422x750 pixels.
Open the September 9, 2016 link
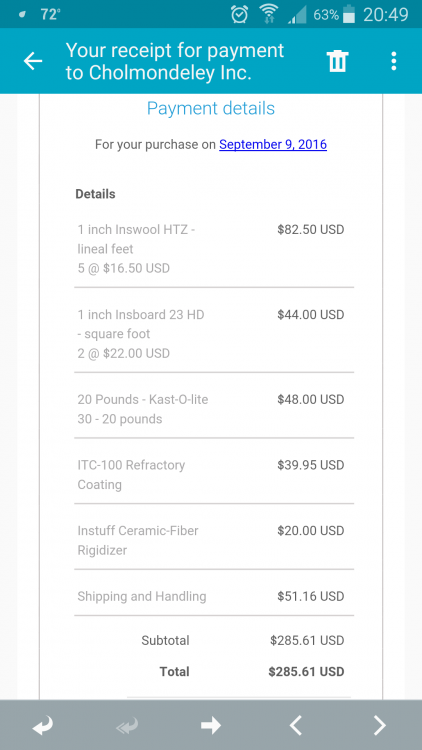click(273, 144)
